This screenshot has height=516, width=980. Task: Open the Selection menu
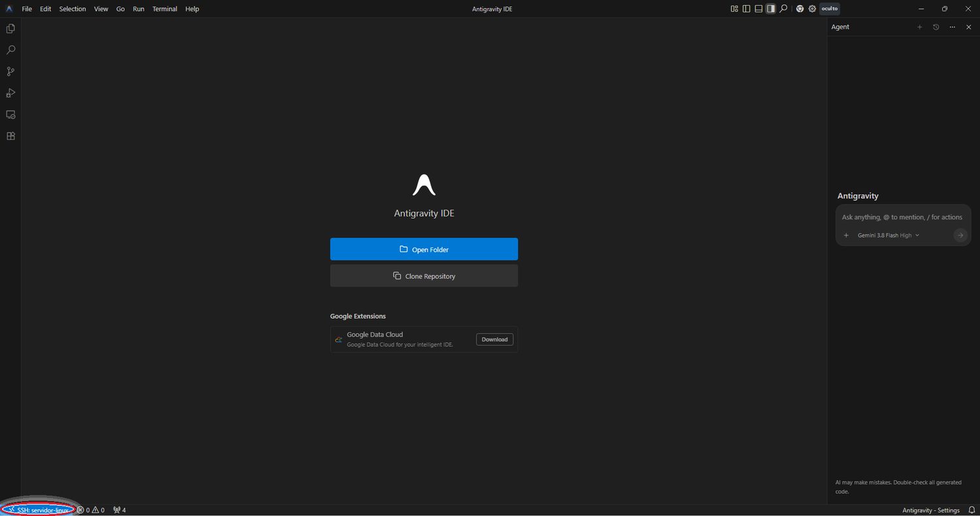[x=73, y=9]
